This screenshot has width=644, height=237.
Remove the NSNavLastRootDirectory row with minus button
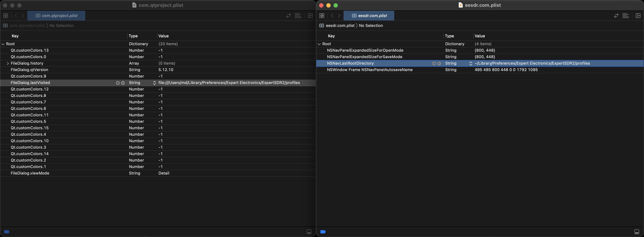click(x=439, y=63)
